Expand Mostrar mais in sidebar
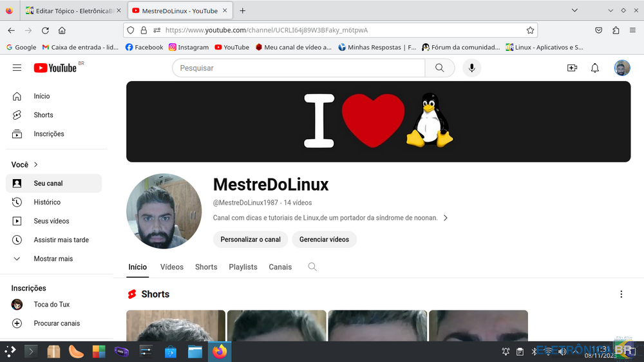The width and height of the screenshot is (644, 362). click(53, 259)
